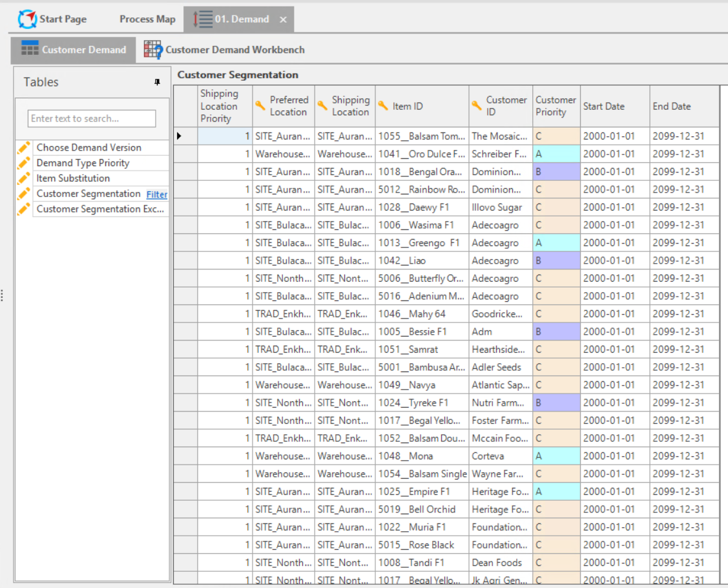The height and width of the screenshot is (588, 728).
Task: Click the Item ID column header
Action: tap(422, 106)
